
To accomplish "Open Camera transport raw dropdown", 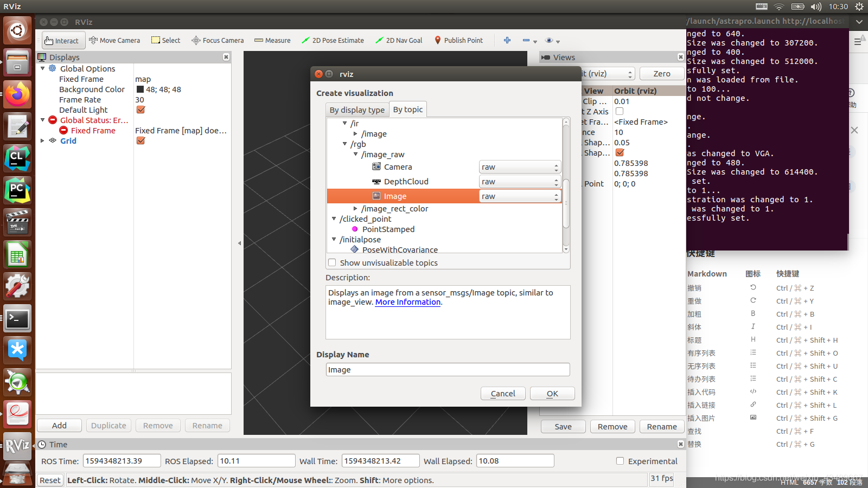I will point(520,167).
